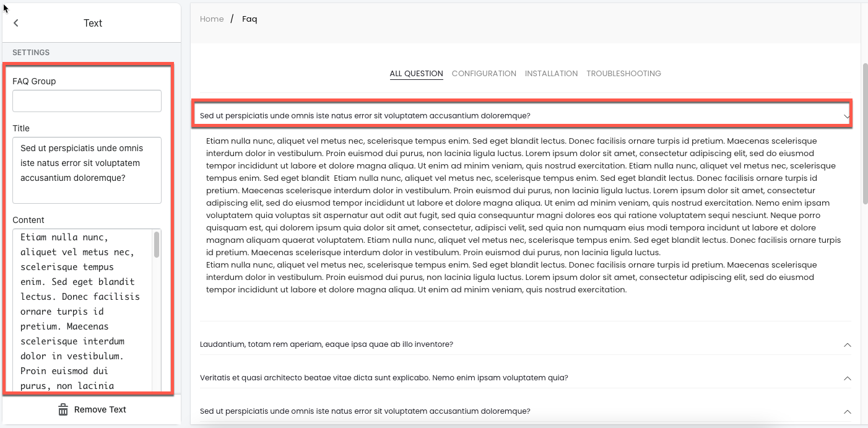868x428 pixels.
Task: Collapse the first open FAQ question chevron
Action: tap(847, 116)
